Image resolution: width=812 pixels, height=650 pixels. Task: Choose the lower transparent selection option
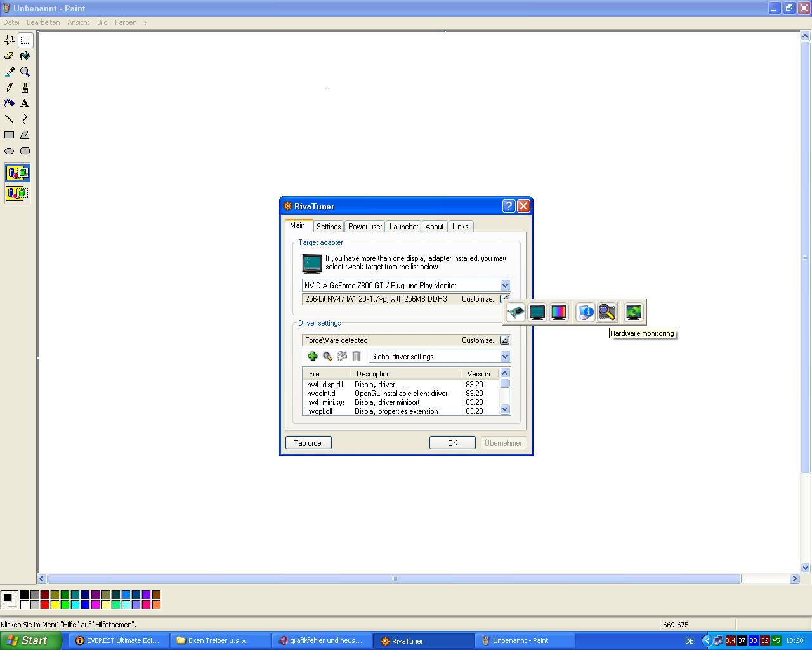tap(17, 193)
